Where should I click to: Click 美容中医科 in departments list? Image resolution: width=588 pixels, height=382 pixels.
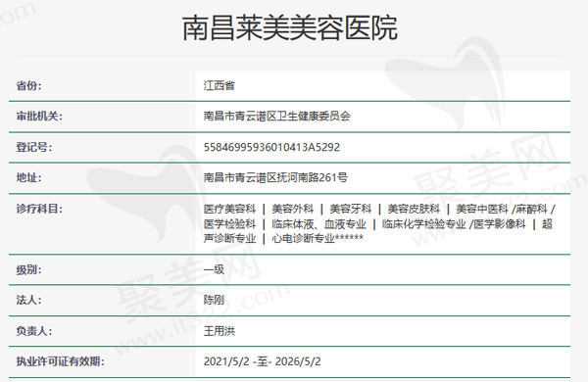[x=482, y=209]
